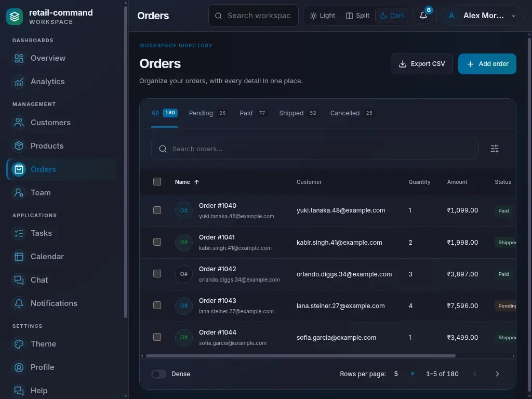Switch to the Pending 26 tab
The height and width of the screenshot is (399, 532).
[208, 113]
